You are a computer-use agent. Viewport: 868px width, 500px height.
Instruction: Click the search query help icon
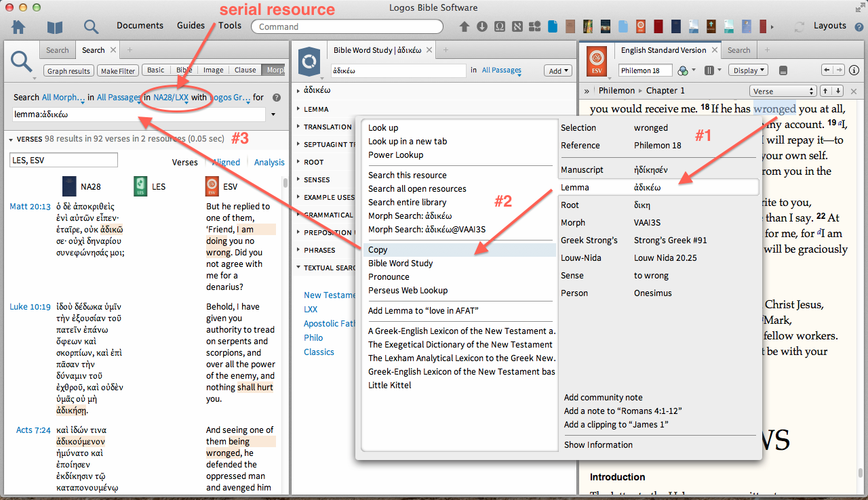click(277, 98)
